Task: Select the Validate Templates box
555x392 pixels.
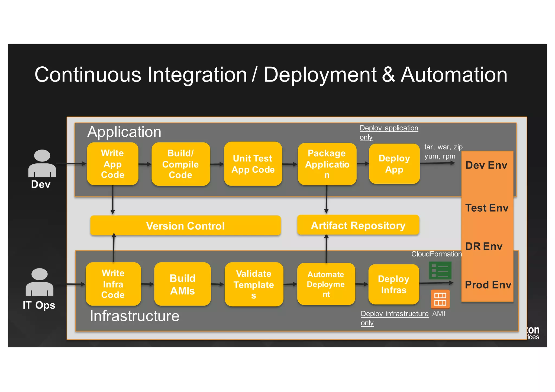Action: point(254,284)
